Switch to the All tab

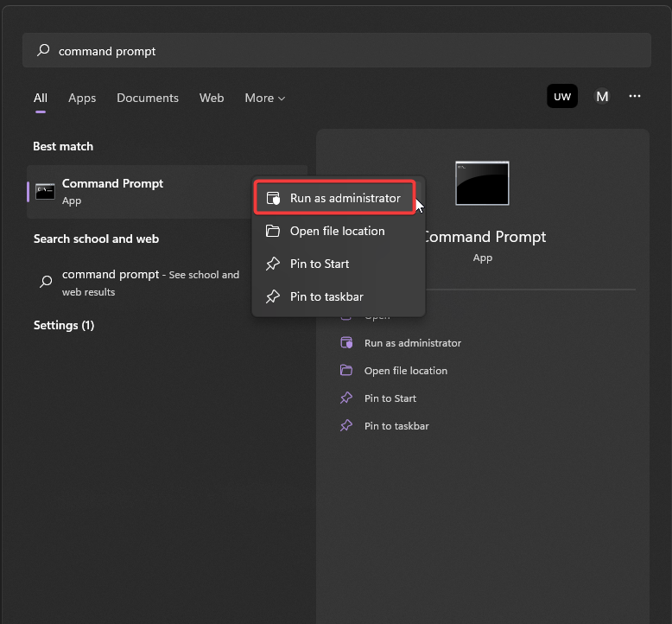[41, 98]
